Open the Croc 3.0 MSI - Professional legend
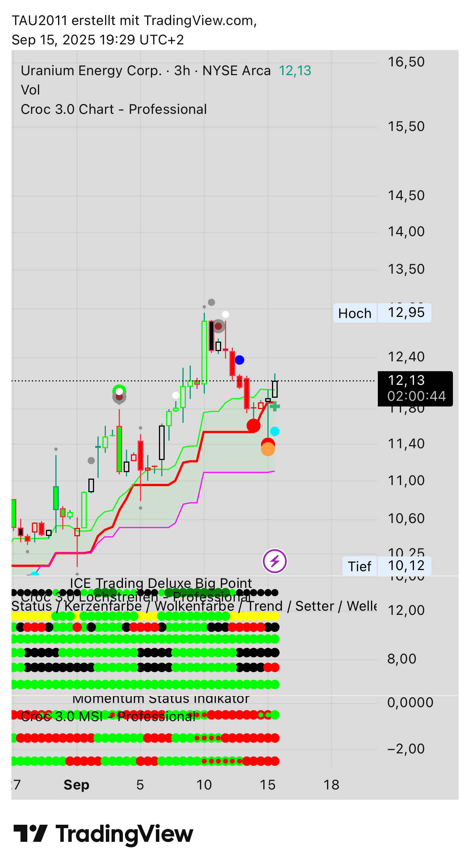The height and width of the screenshot is (868, 470). (108, 717)
